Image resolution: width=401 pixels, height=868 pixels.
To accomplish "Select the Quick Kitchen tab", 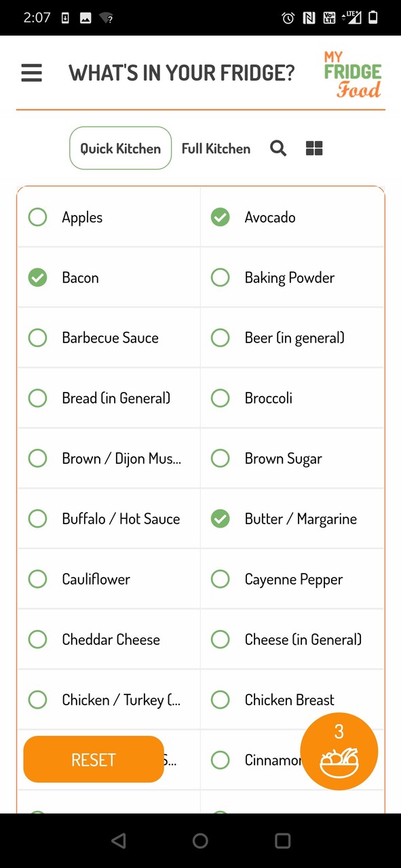I will 120,148.
